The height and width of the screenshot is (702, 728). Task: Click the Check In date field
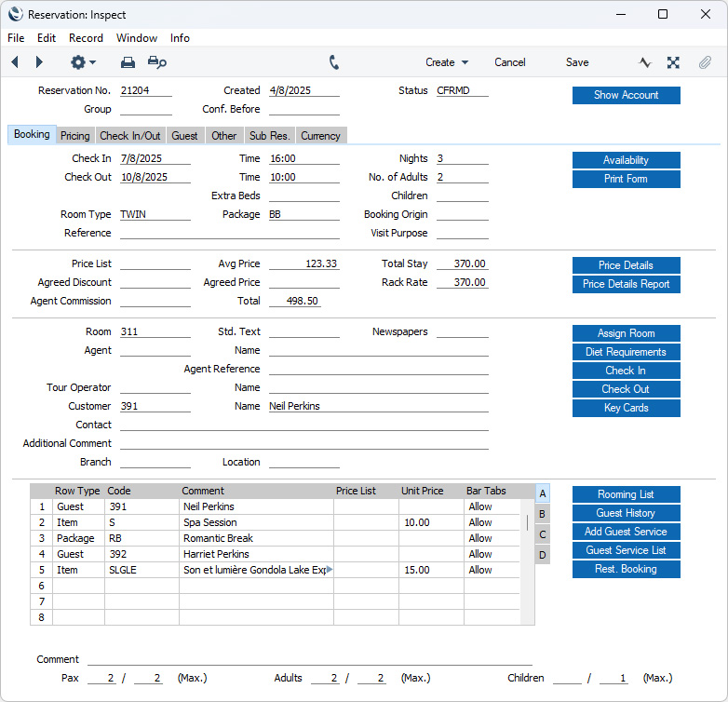click(155, 158)
